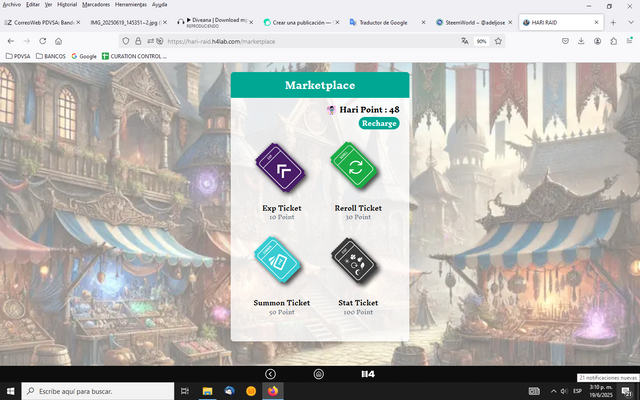Open the Editar menu
Viewport: 640px width, 400px height.
click(x=33, y=4)
